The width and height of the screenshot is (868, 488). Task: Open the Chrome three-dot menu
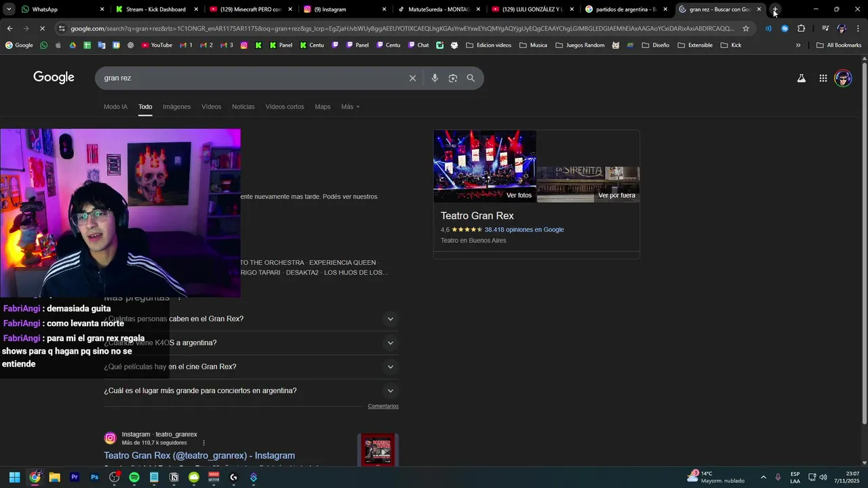coord(858,28)
